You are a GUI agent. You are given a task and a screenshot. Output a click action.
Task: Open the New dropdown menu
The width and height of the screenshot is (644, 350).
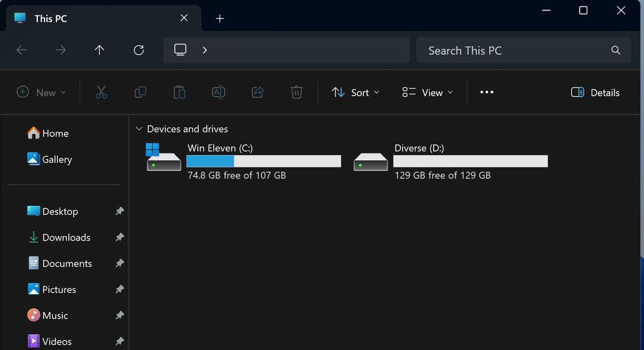[x=41, y=92]
